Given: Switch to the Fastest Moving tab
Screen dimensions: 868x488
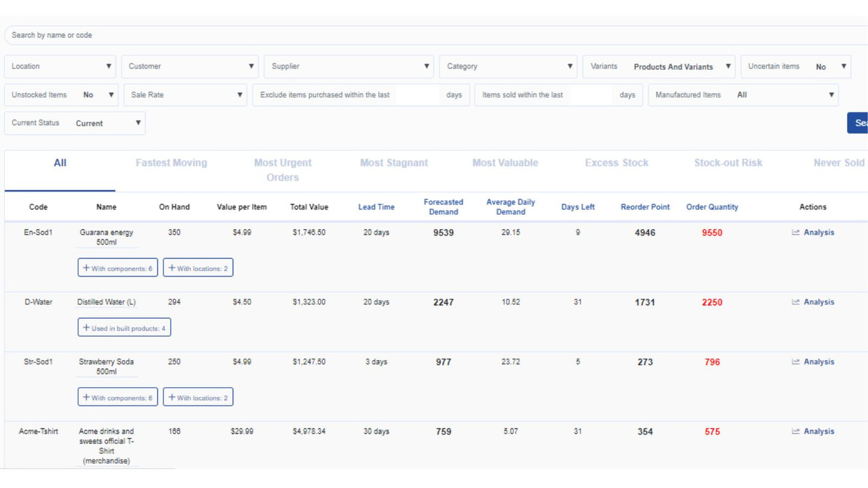Looking at the screenshot, I should click(x=172, y=163).
